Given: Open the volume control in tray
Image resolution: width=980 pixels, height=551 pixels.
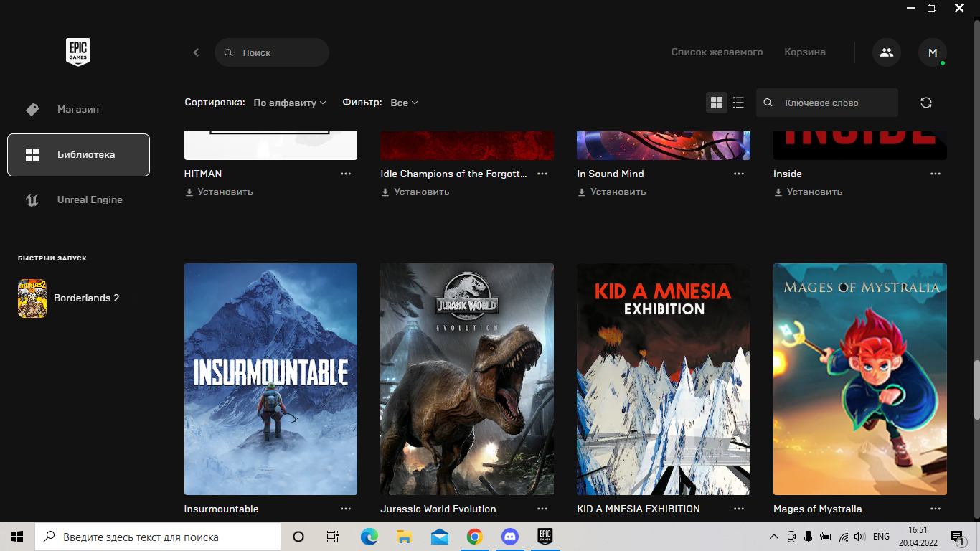Looking at the screenshot, I should [x=859, y=537].
